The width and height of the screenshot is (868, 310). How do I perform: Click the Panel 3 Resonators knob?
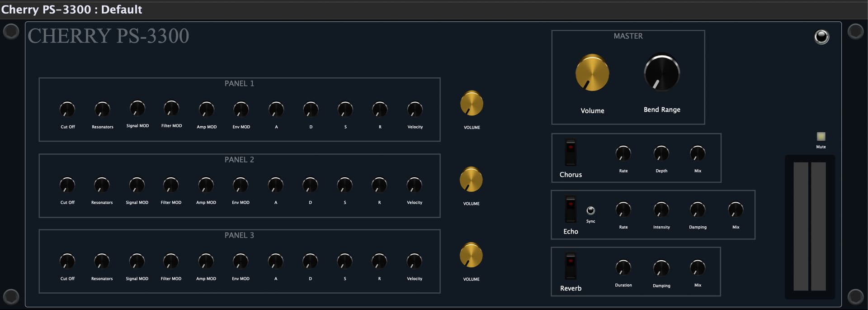point(102,261)
